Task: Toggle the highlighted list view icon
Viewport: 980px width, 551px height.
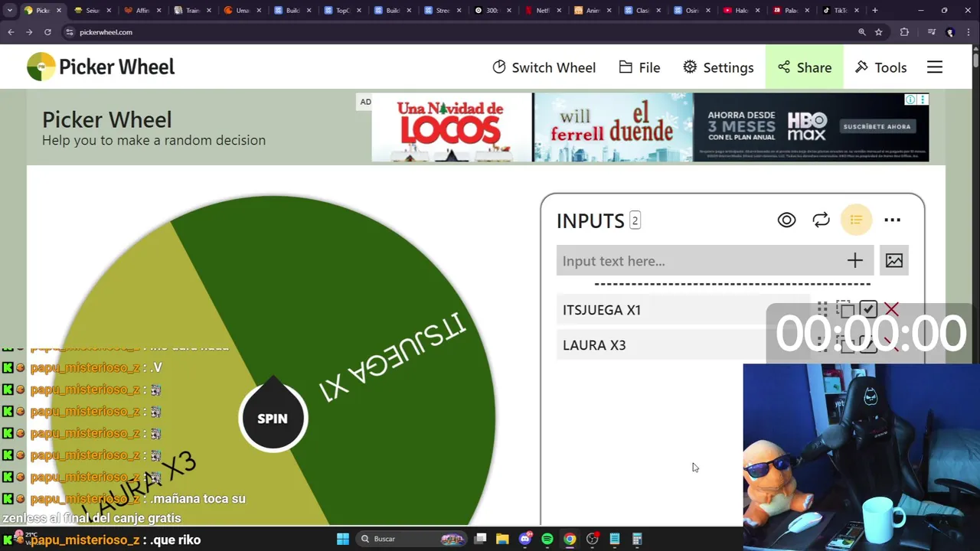Action: click(x=856, y=220)
